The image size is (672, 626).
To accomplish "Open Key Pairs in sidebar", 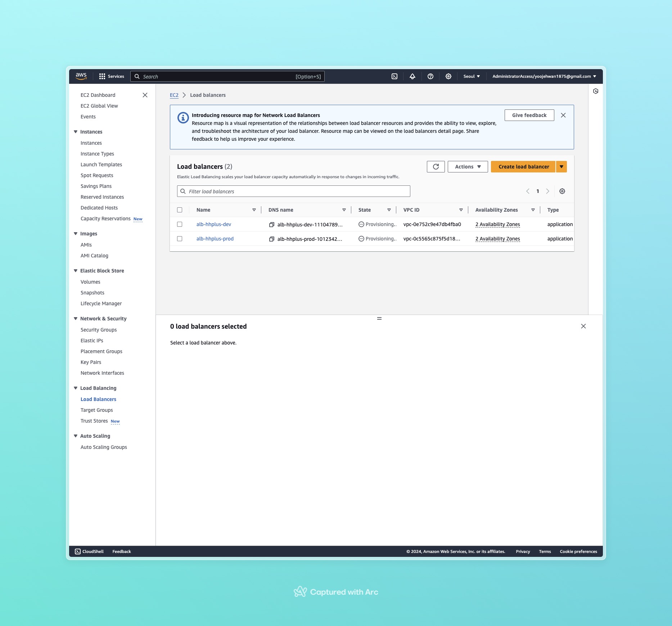I will click(91, 362).
